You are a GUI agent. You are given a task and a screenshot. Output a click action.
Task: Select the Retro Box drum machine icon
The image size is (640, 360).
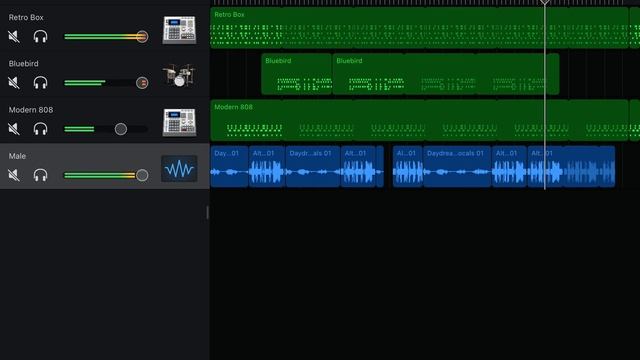click(179, 29)
